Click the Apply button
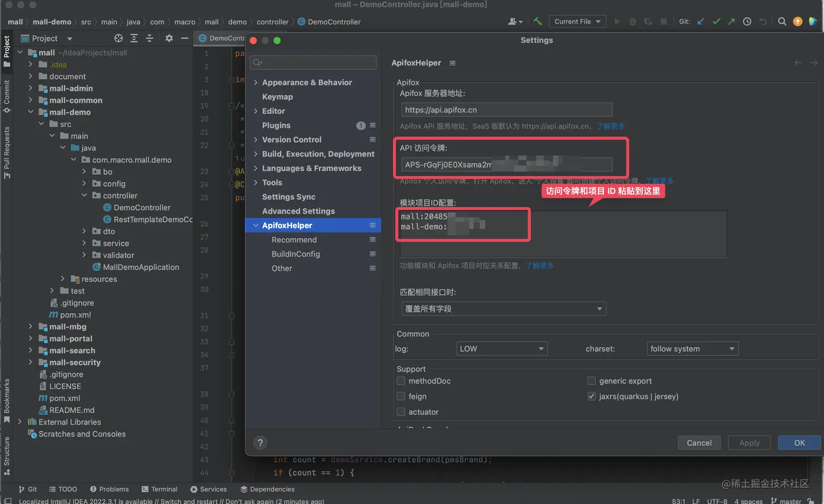Screen dimensions: 824x504 click(749, 443)
